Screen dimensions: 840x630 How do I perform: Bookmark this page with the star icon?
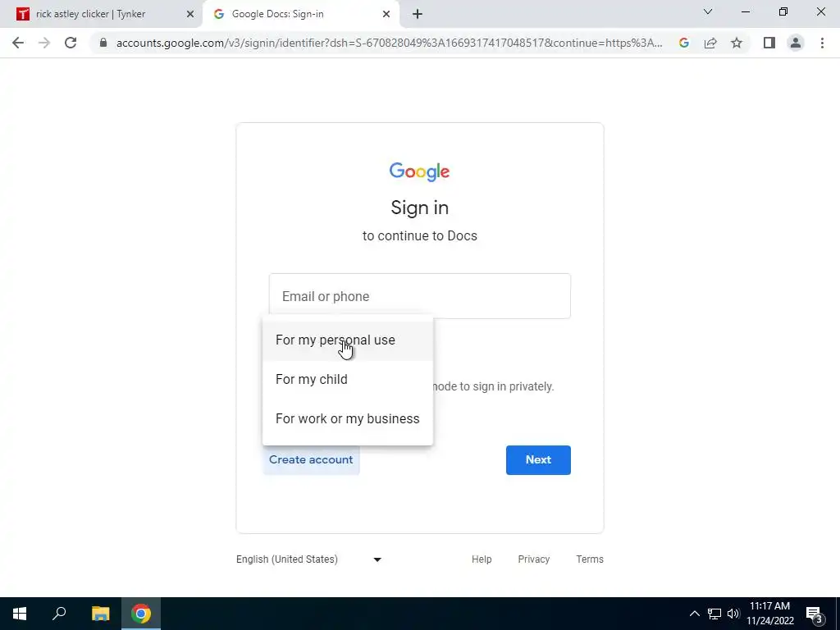point(737,43)
